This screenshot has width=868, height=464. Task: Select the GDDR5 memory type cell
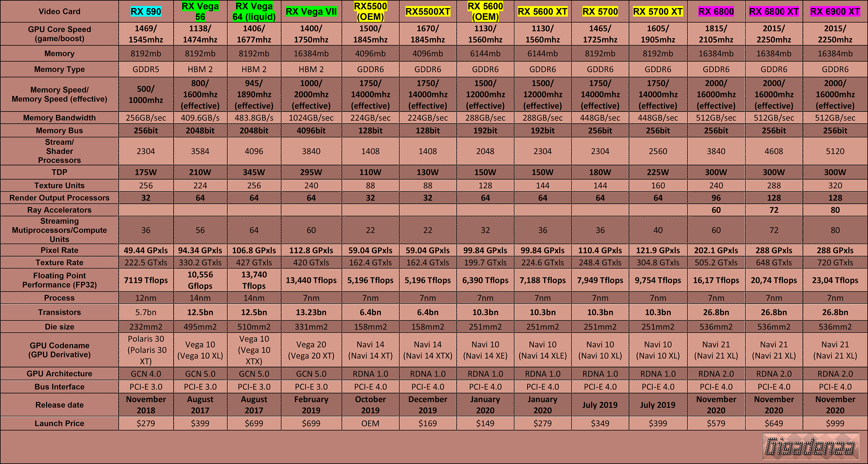[x=146, y=69]
